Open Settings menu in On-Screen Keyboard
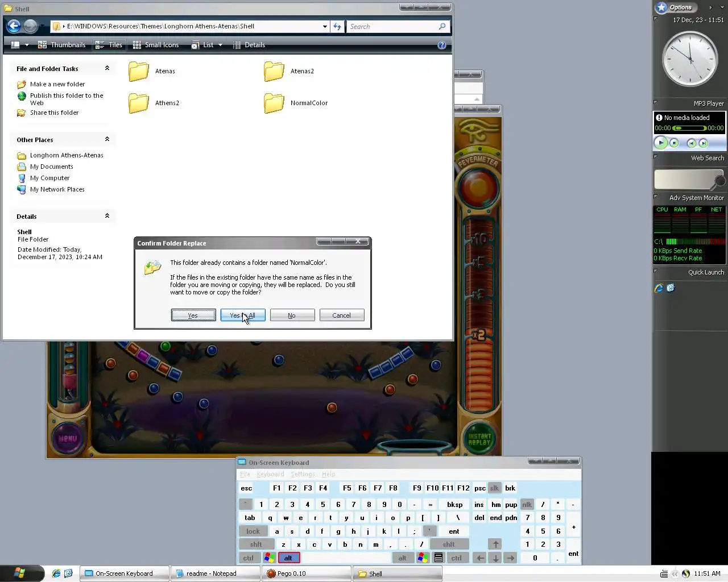The image size is (728, 582). point(303,474)
